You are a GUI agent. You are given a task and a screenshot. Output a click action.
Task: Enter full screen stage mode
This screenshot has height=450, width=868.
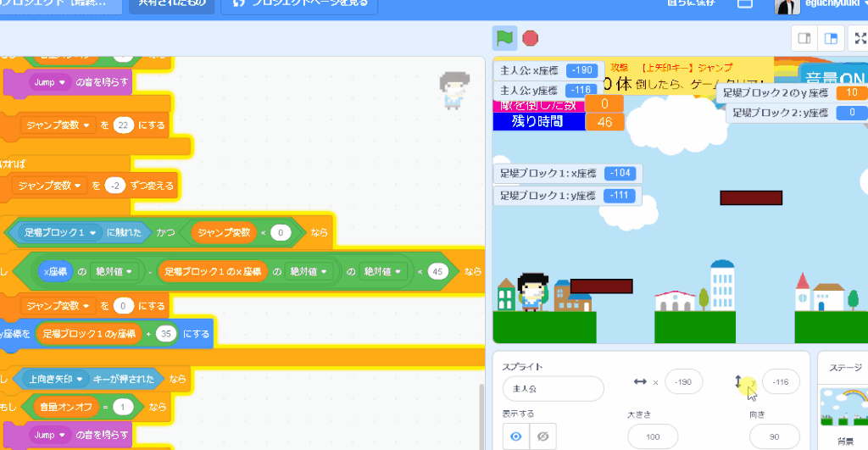pyautogui.click(x=860, y=38)
